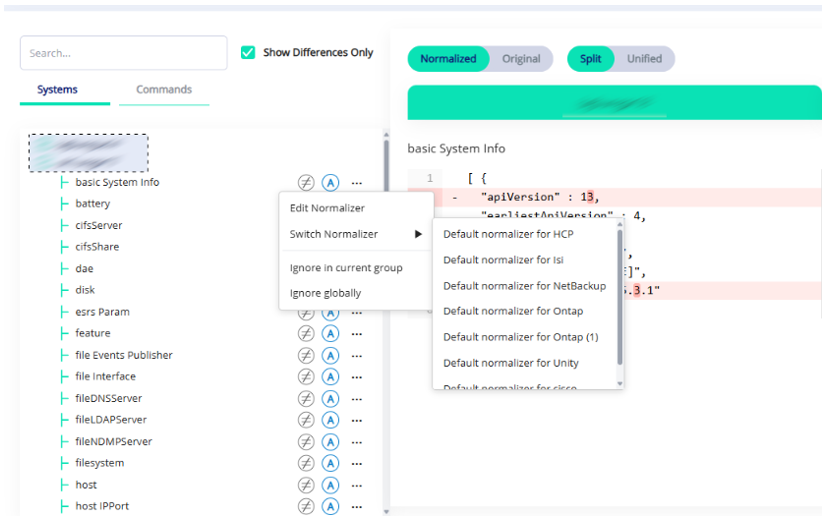The image size is (840, 522).
Task: Select cifsShare tree item
Action: [x=97, y=247]
